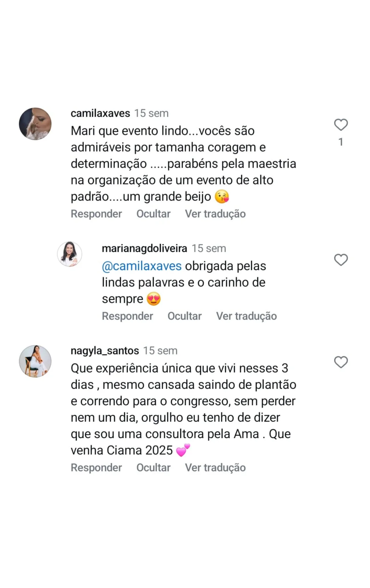View translation of nagyla_santos's comment
This screenshot has width=370, height=588.
point(215,468)
